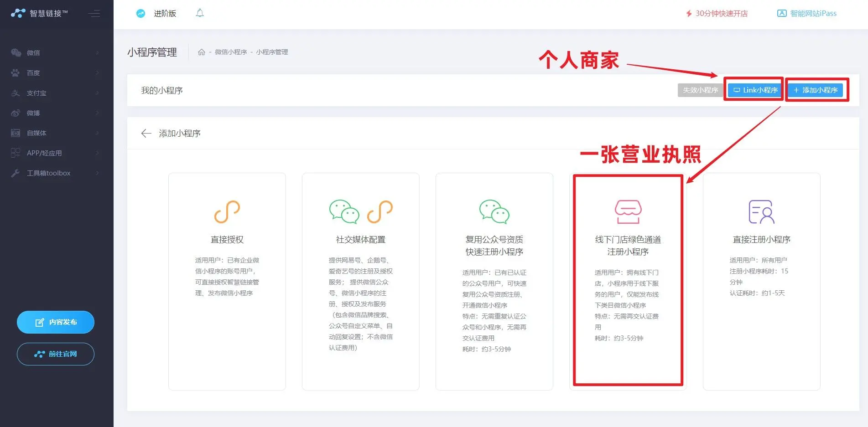Viewport: 868px width, 427px height.
Task: Click the 失效小程序 gray button
Action: (x=700, y=90)
